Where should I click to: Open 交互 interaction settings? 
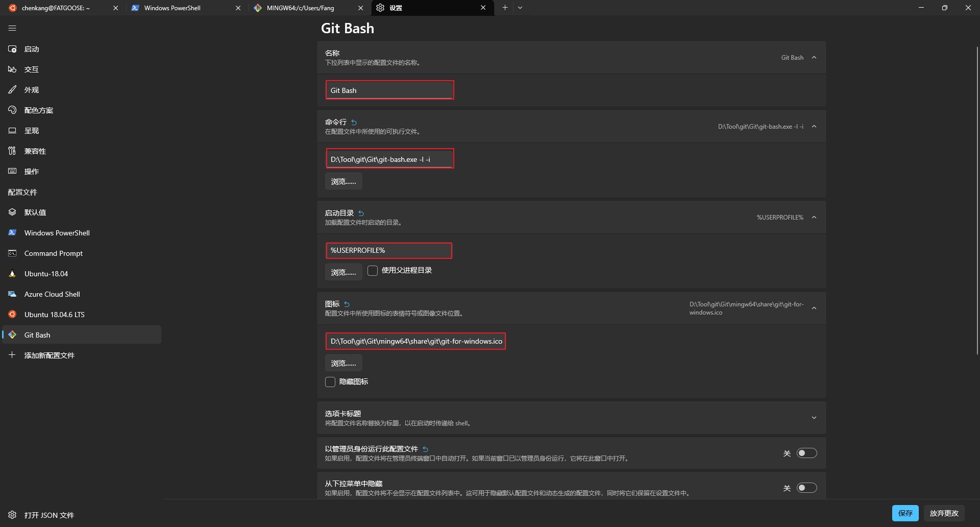coord(82,69)
